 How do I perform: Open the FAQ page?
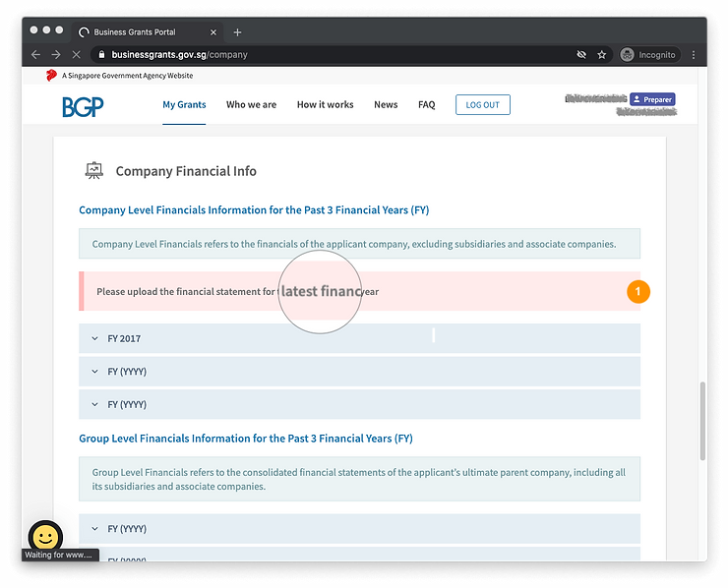point(427,105)
